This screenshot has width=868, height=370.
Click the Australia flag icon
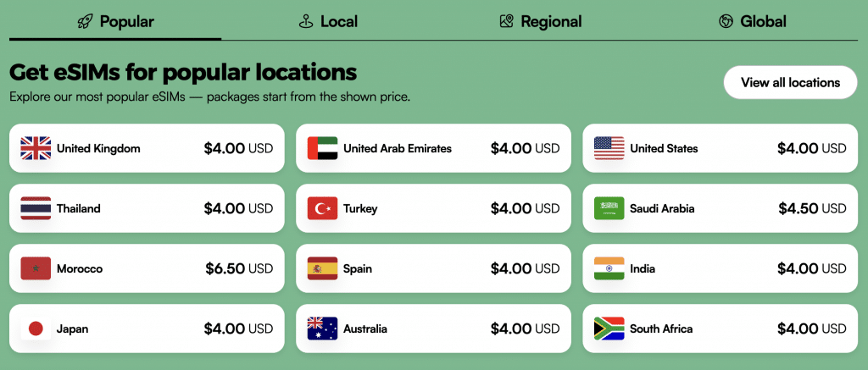[x=322, y=329]
